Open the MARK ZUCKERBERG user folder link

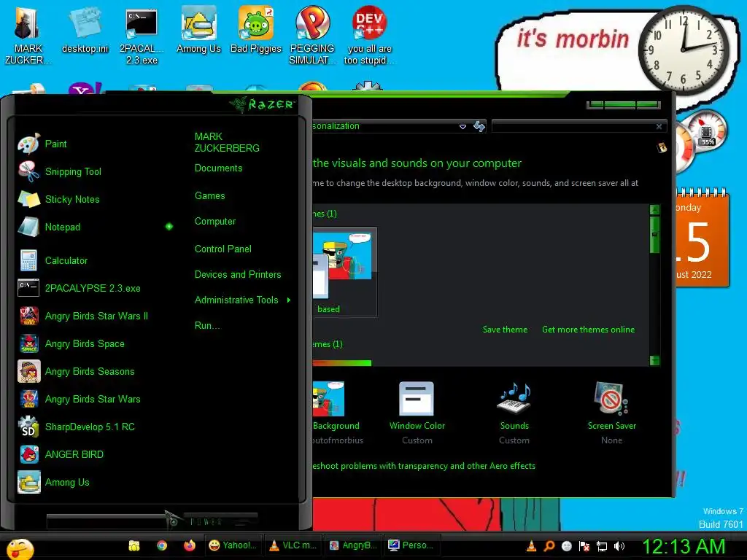point(227,142)
